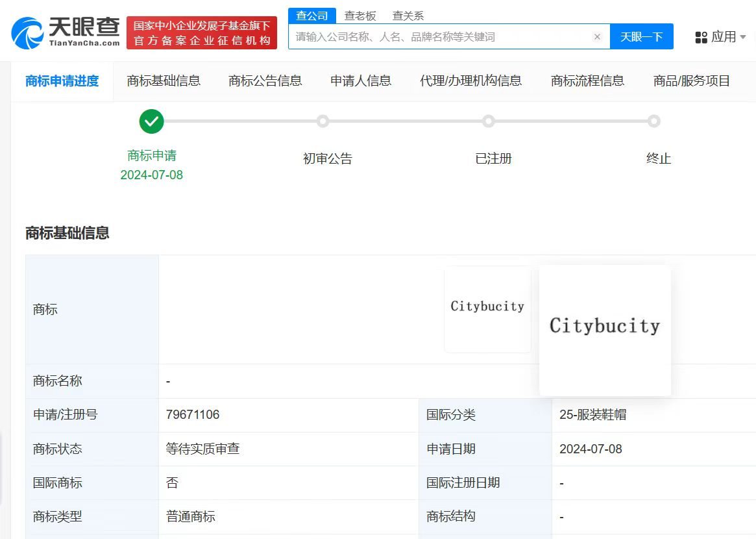The height and width of the screenshot is (539, 756).
Task: Select the 商品/服务项目 tab
Action: (x=692, y=81)
